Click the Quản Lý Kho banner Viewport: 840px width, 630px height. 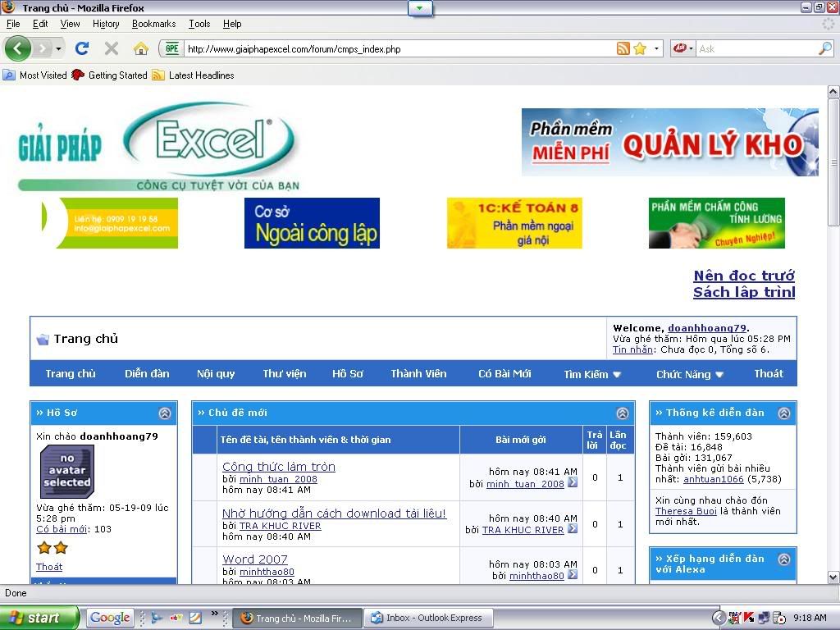click(x=669, y=142)
